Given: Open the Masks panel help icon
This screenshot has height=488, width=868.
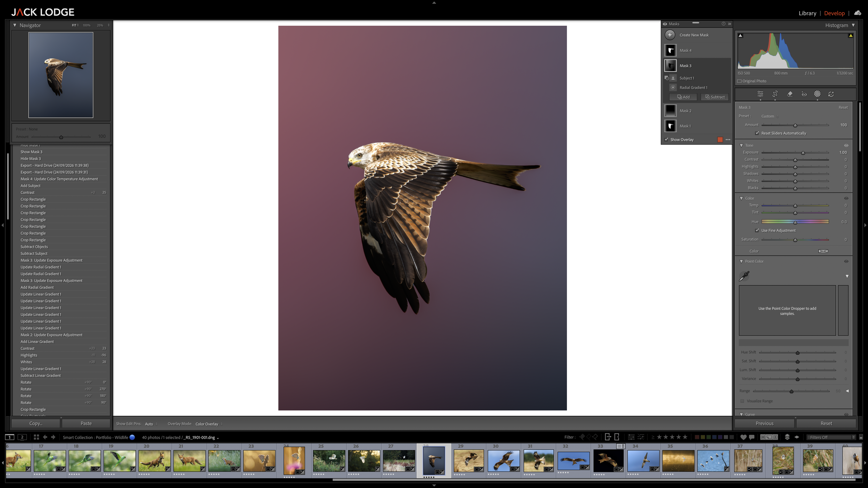Looking at the screenshot, I should (x=724, y=24).
